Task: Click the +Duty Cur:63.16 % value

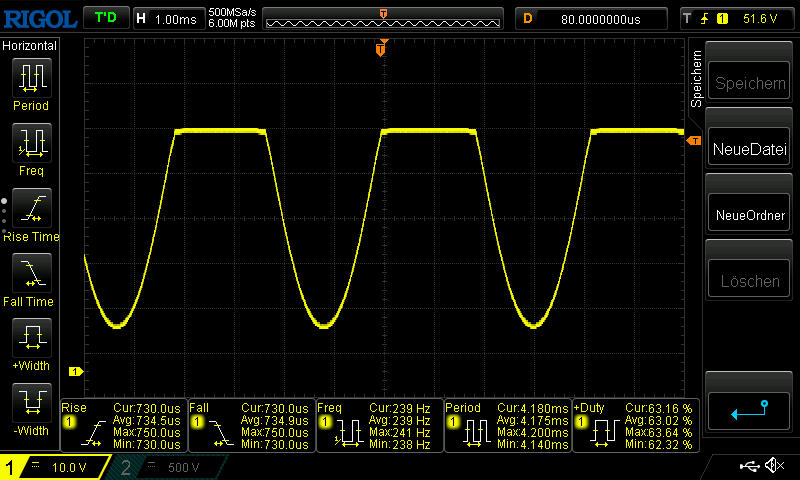Action: click(x=659, y=409)
